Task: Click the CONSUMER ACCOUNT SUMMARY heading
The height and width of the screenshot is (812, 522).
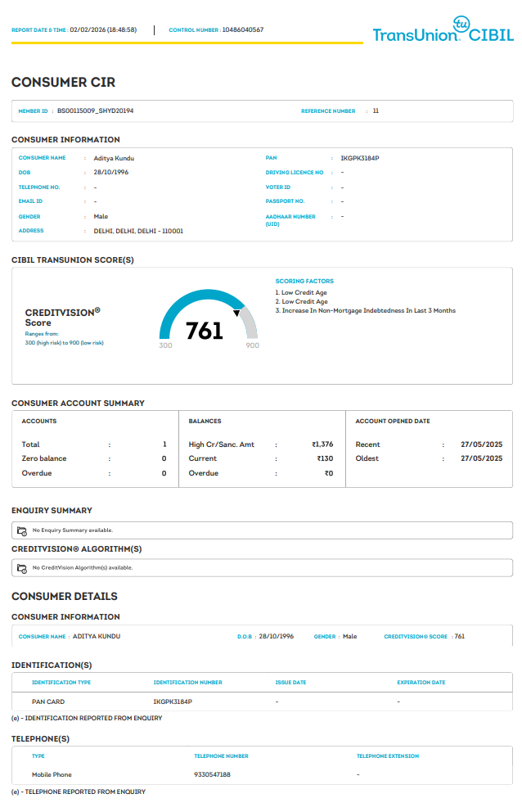Action: (78, 404)
